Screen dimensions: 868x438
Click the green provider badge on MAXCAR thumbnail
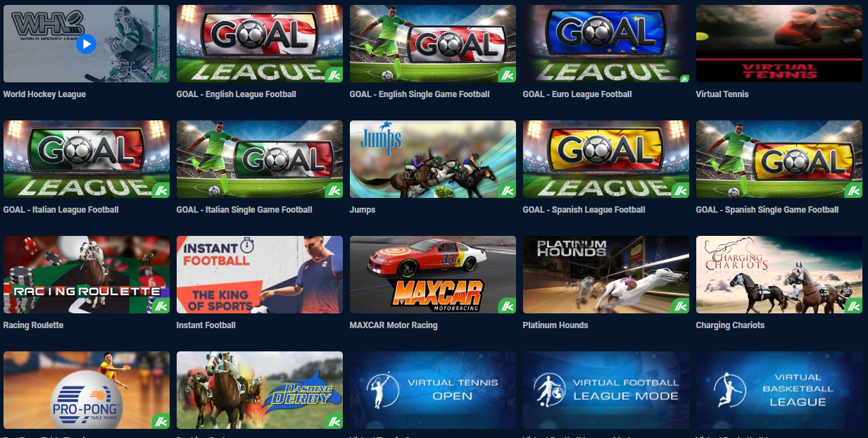(507, 306)
